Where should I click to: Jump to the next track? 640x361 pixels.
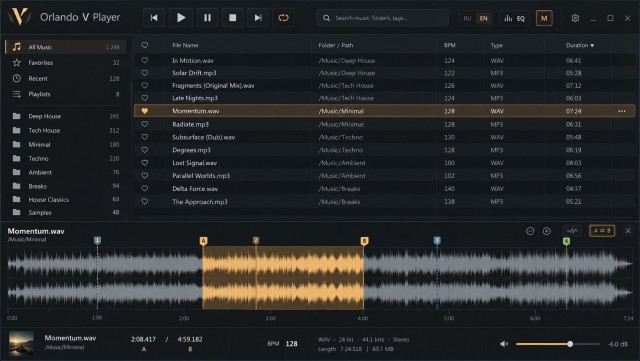(258, 18)
